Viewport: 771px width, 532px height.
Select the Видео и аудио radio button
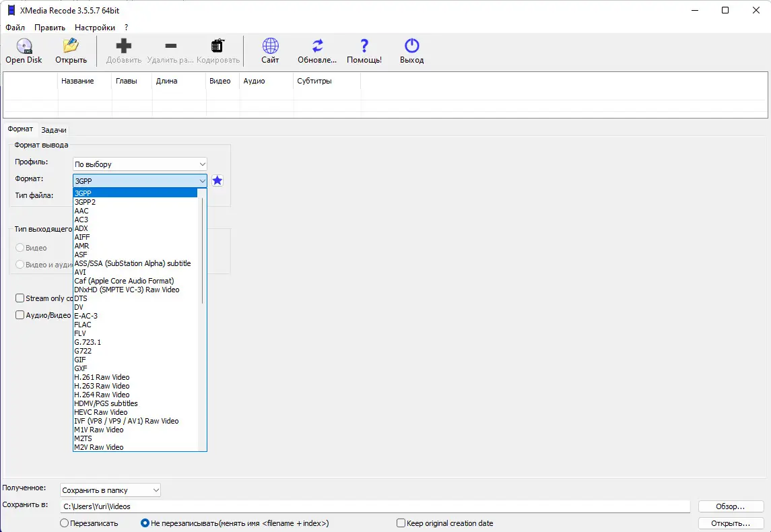pos(20,265)
